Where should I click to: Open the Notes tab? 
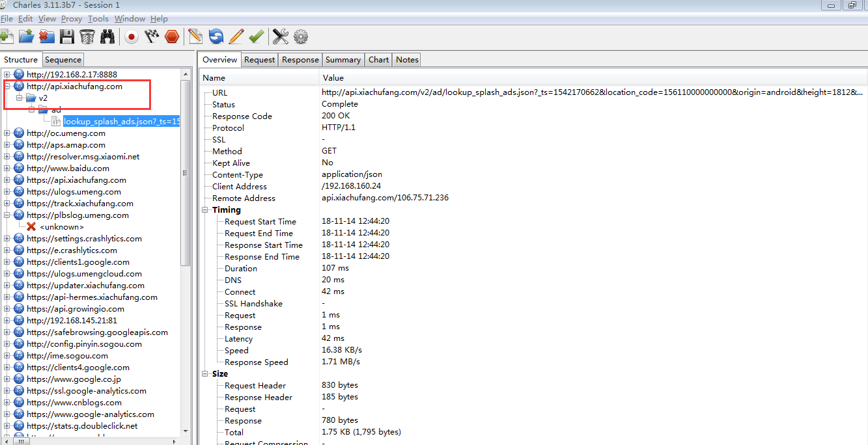407,59
